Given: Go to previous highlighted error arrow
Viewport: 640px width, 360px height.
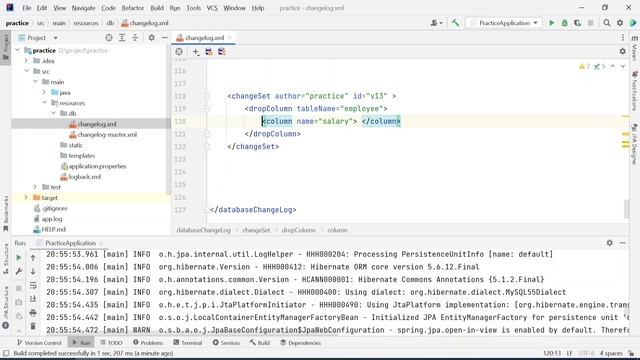Looking at the screenshot, I should tap(613, 66).
